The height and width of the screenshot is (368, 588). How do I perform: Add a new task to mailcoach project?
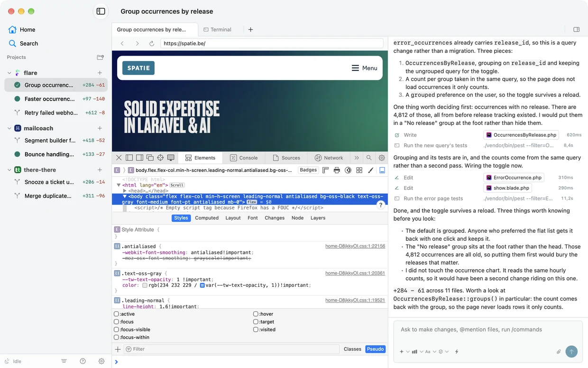pyautogui.click(x=100, y=128)
